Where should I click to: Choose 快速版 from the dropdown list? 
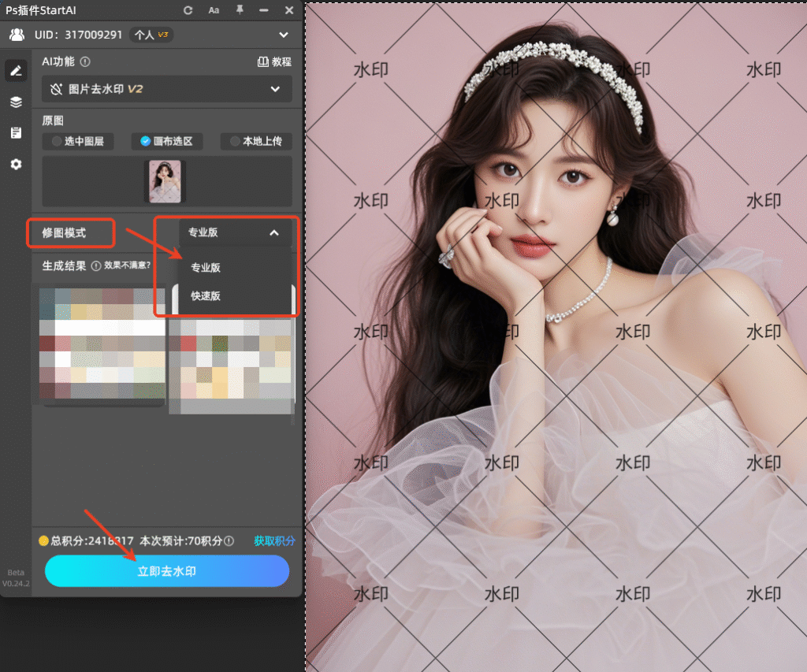[x=206, y=296]
